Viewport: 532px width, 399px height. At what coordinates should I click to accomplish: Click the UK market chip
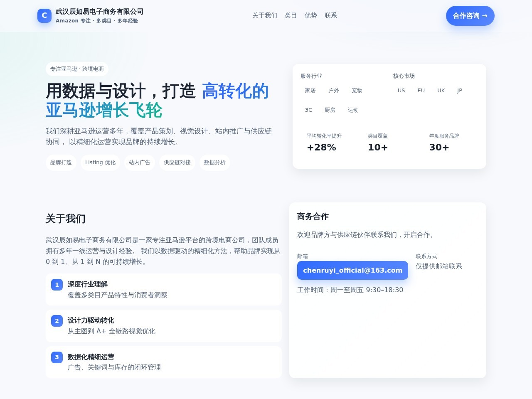441,91
